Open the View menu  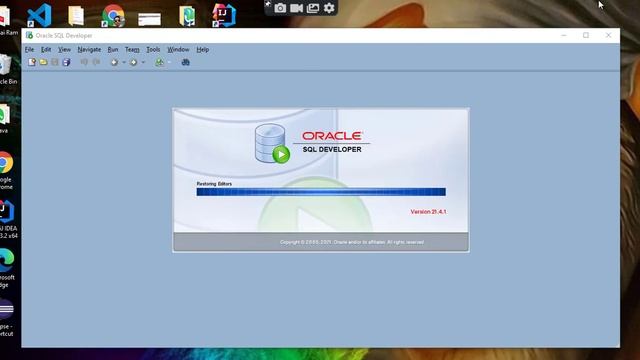click(x=64, y=49)
